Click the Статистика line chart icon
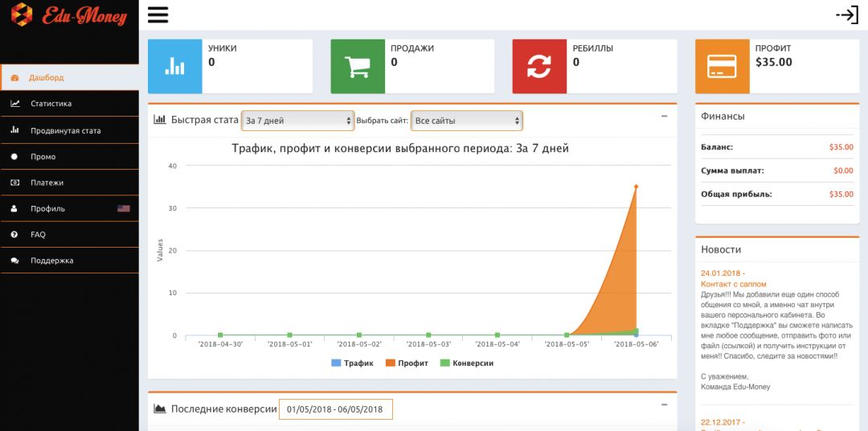The height and width of the screenshot is (431, 868). 15,104
